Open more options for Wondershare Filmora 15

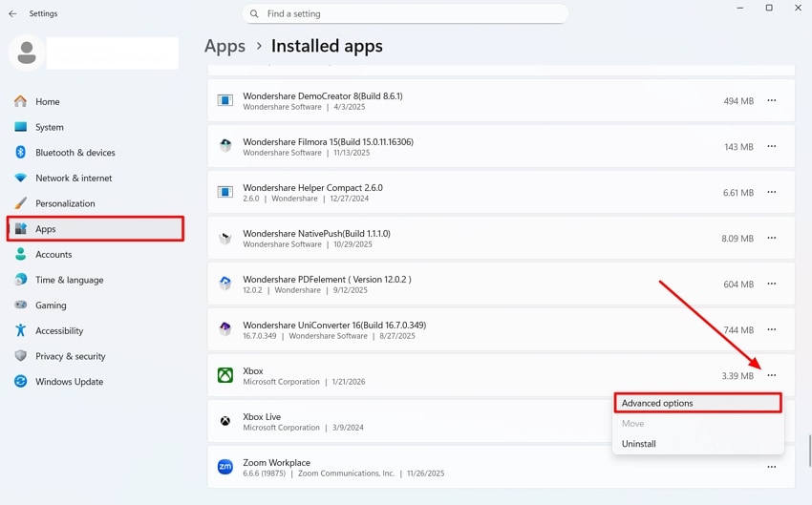[x=772, y=146]
